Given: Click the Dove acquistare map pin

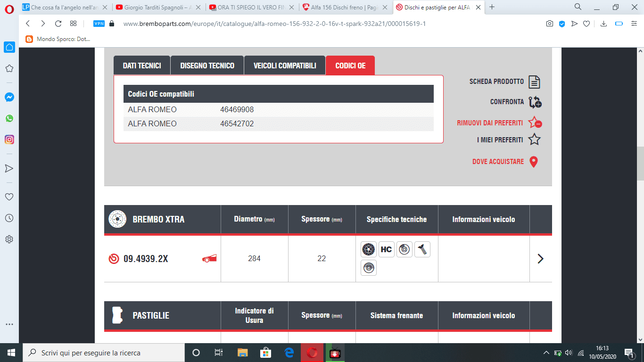Looking at the screenshot, I should 534,162.
